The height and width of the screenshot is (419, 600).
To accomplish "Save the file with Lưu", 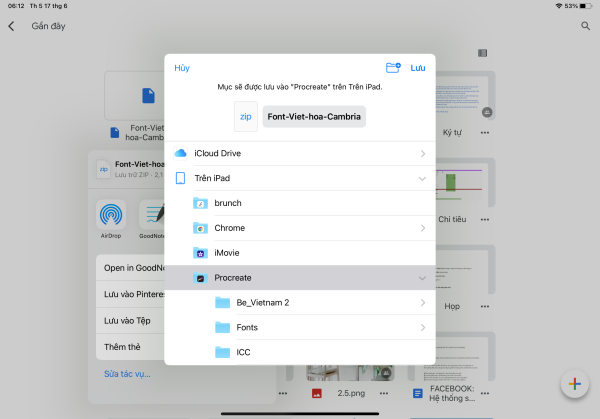I will coord(417,68).
